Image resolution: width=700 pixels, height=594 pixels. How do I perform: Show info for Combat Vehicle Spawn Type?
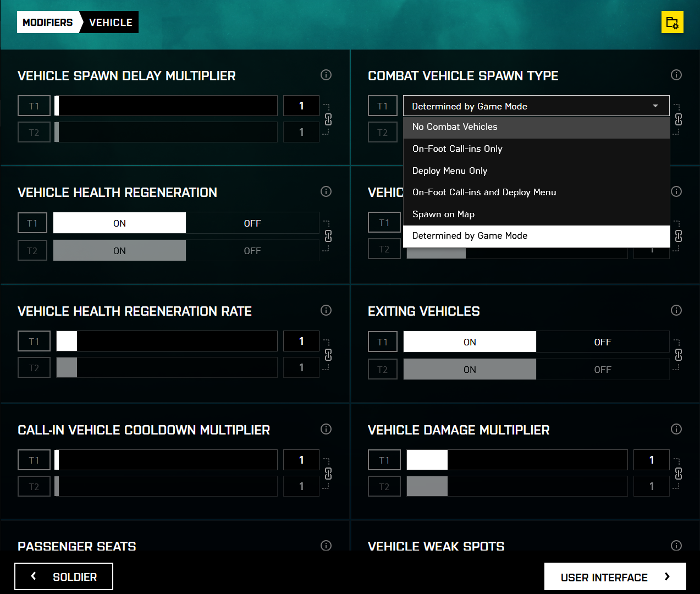676,75
